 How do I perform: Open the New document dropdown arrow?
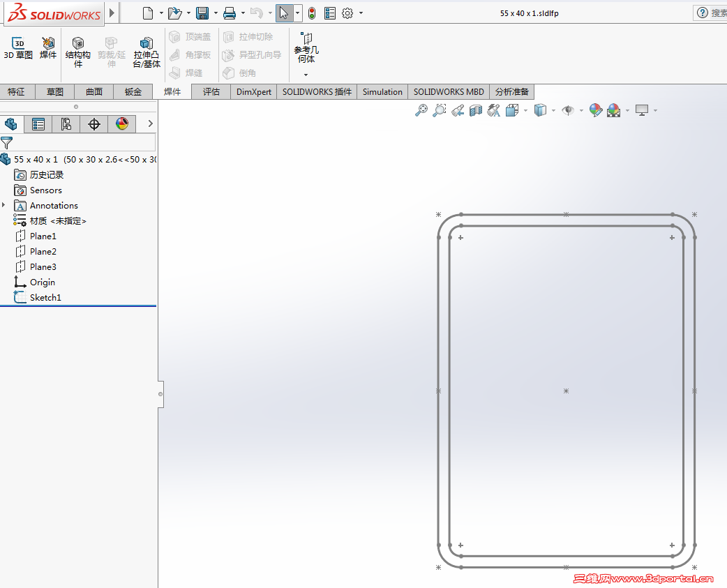(161, 13)
